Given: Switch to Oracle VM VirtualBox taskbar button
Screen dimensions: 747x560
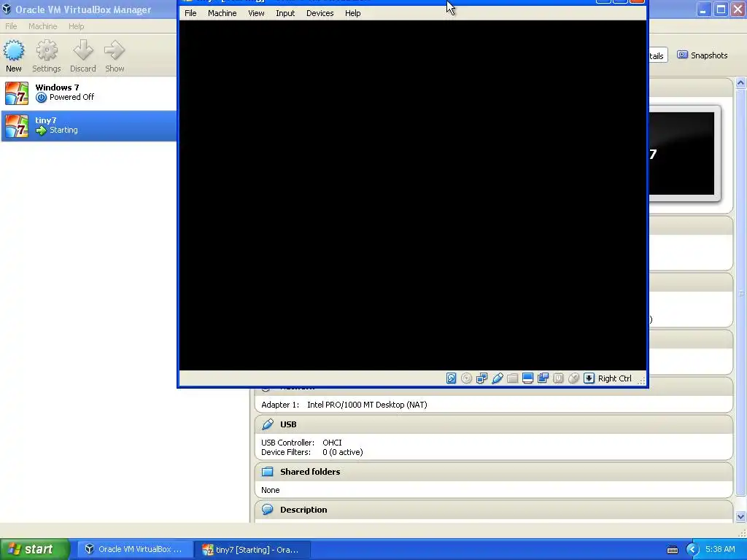Looking at the screenshot, I should click(135, 550).
